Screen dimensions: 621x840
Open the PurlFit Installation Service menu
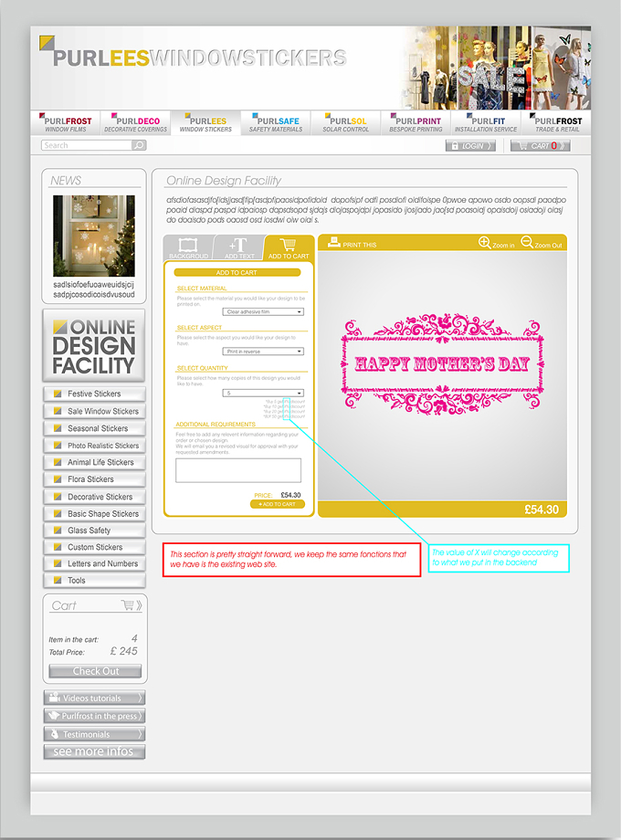pyautogui.click(x=486, y=123)
